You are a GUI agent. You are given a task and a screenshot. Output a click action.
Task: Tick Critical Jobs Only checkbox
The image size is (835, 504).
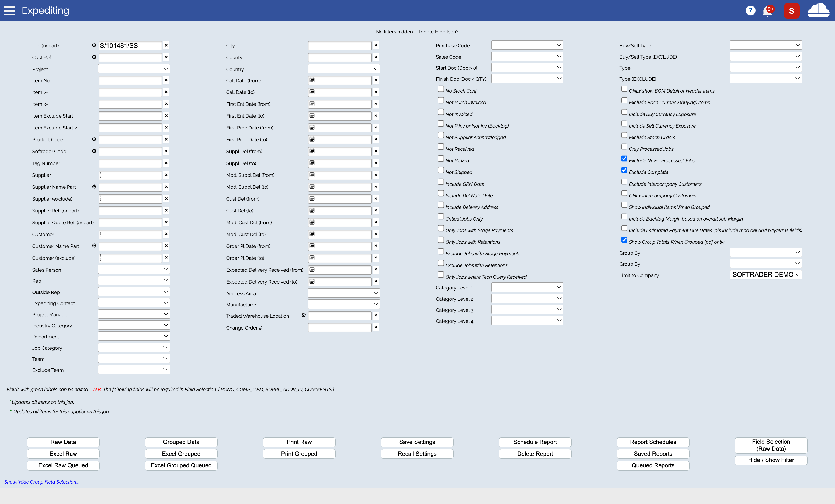[441, 216]
